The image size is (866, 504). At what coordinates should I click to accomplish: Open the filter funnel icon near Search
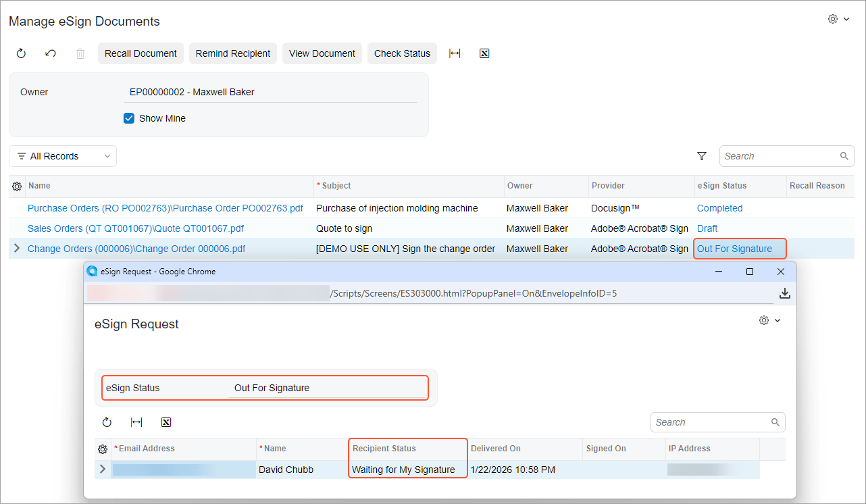click(702, 156)
